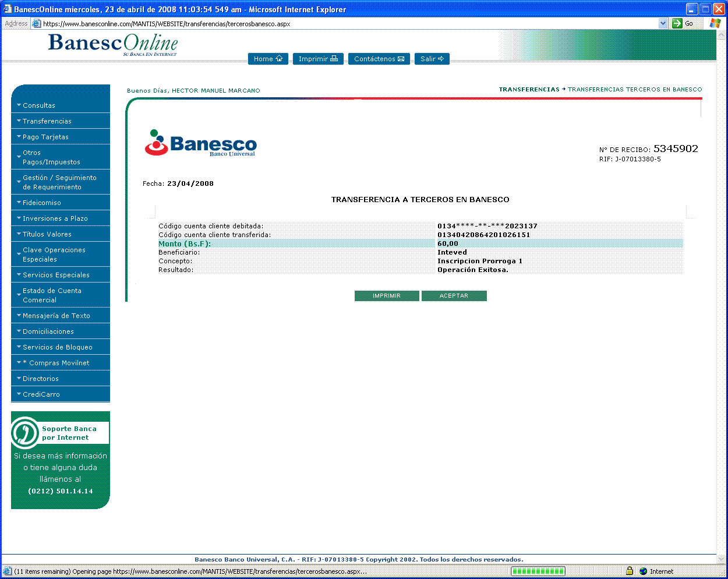Click the Internet Explorer icon in title bar
The width and height of the screenshot is (728, 579).
point(8,9)
